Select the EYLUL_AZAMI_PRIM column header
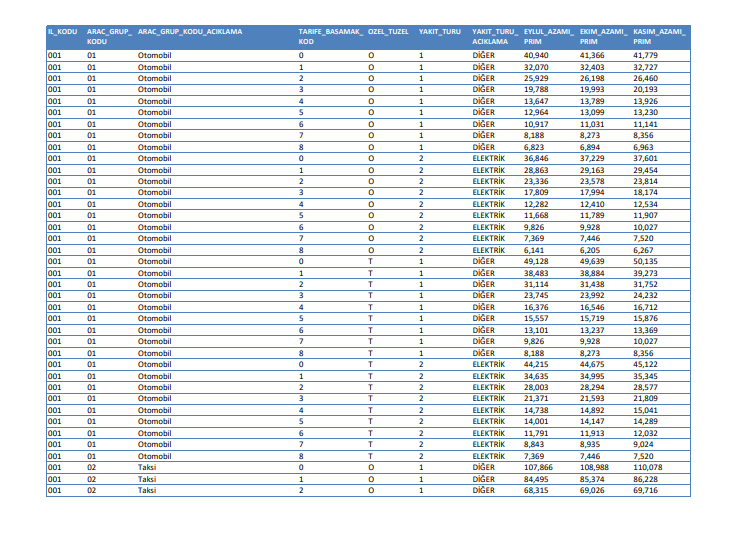Screen dimensions: 747x534 coord(549,37)
